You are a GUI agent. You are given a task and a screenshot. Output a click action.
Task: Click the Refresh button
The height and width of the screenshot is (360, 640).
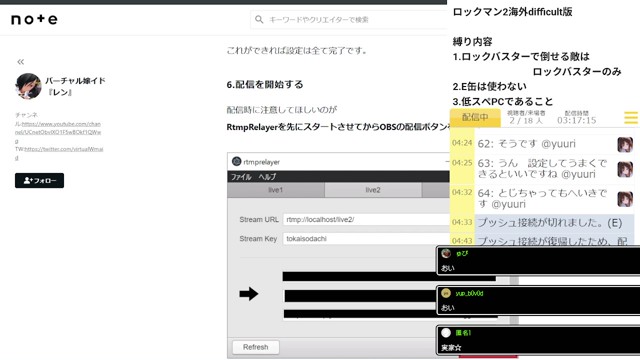[256, 347]
